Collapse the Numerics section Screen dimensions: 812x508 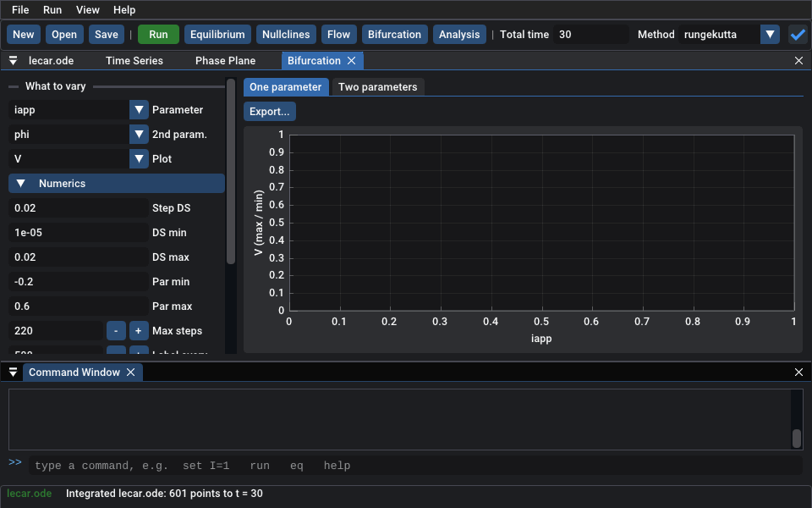[117, 184]
